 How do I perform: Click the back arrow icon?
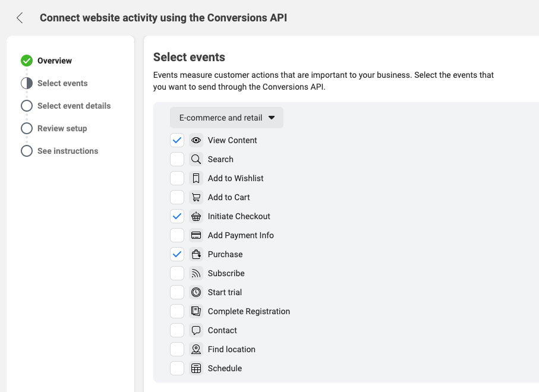coord(20,18)
